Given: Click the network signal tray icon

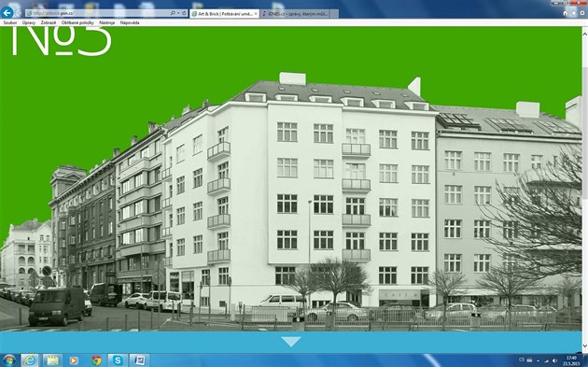Looking at the screenshot, I should pos(546,360).
